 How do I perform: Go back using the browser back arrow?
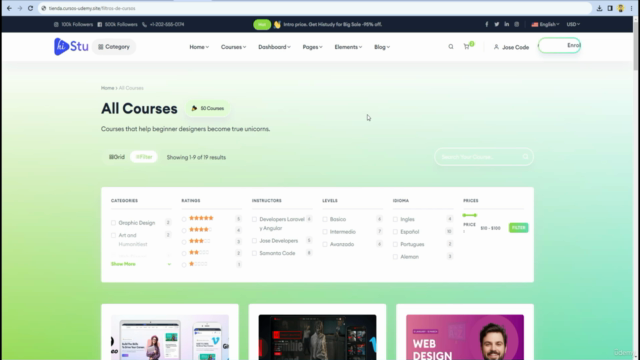pos(9,8)
